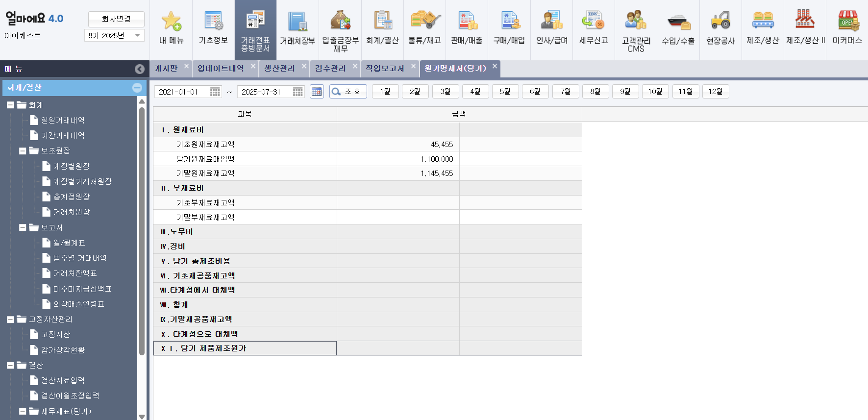The height and width of the screenshot is (420, 868).
Task: Open 결산자료입력 in the tree
Action: pos(63,381)
